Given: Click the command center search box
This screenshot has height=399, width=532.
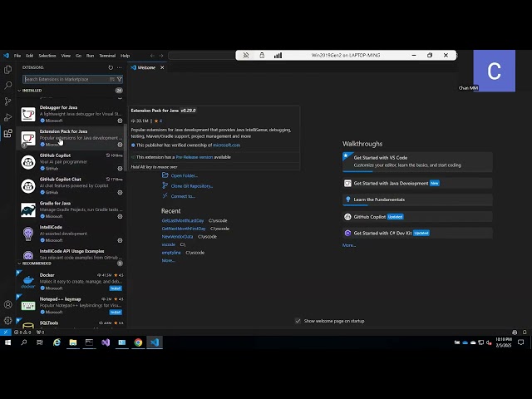Looking at the screenshot, I should coord(202,56).
